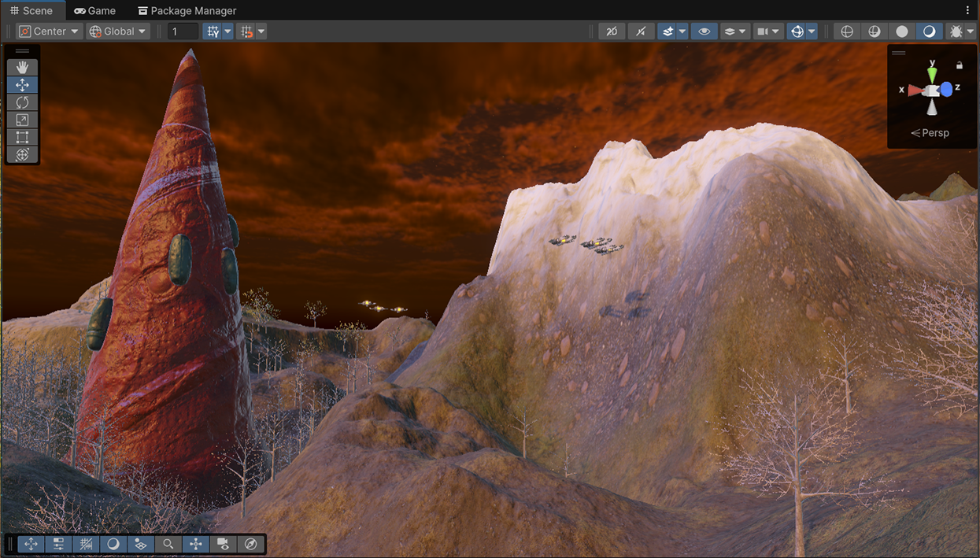Click the debug bug icon
Image resolution: width=980 pixels, height=558 pixels.
(956, 31)
